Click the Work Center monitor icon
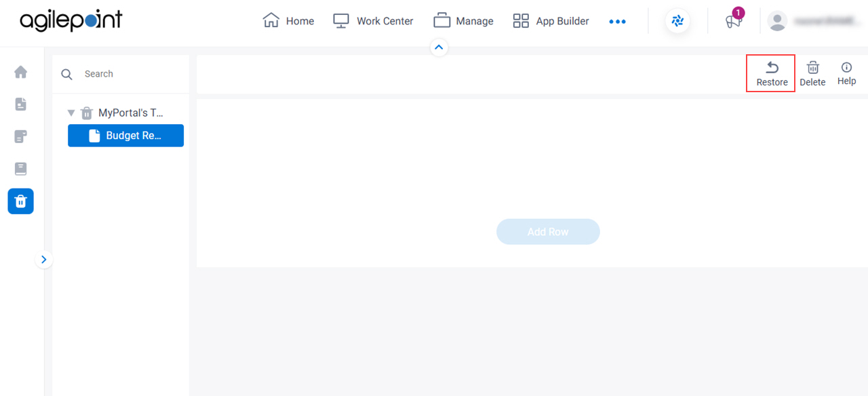This screenshot has width=868, height=396. (341, 21)
